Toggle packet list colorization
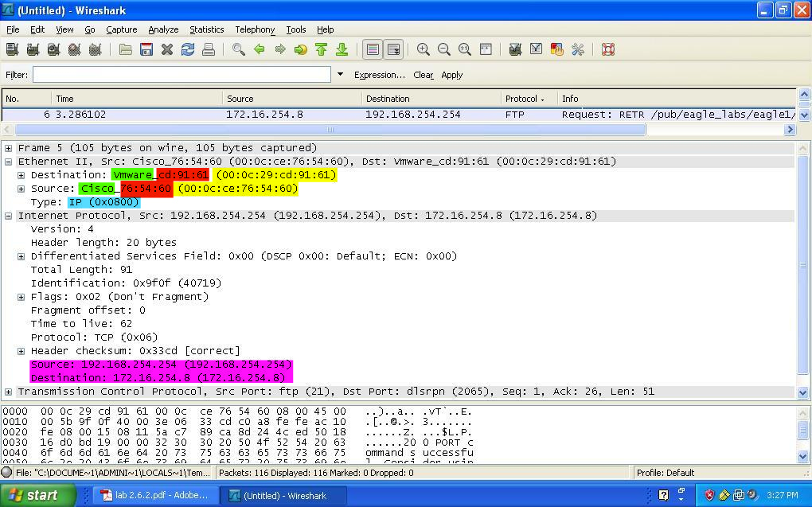Image resolution: width=812 pixels, height=507 pixels. [x=373, y=49]
